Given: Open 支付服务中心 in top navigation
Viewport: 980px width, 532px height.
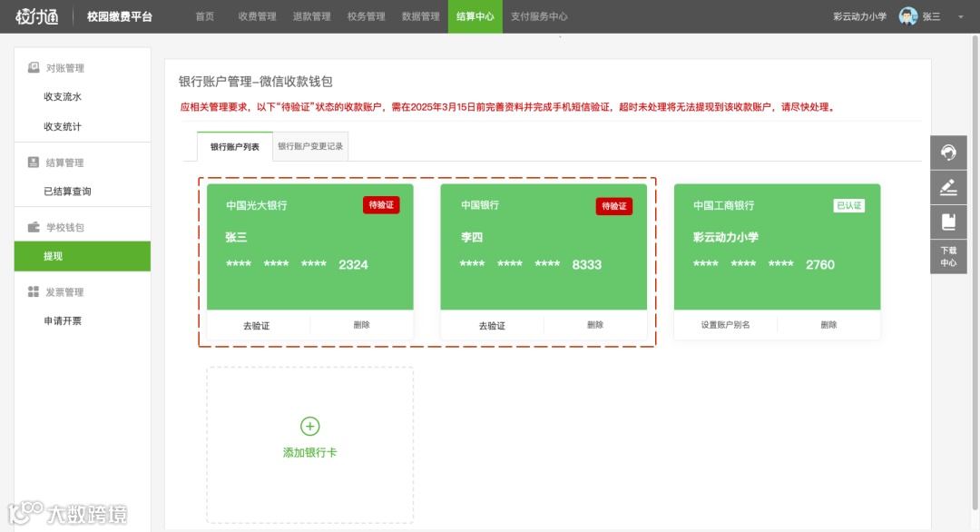Looking at the screenshot, I should pos(539,16).
